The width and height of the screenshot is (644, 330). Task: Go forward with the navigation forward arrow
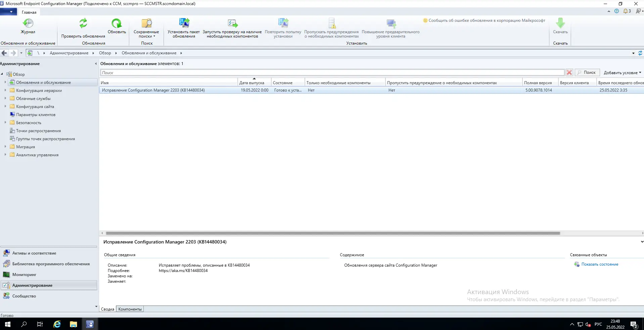[x=13, y=53]
